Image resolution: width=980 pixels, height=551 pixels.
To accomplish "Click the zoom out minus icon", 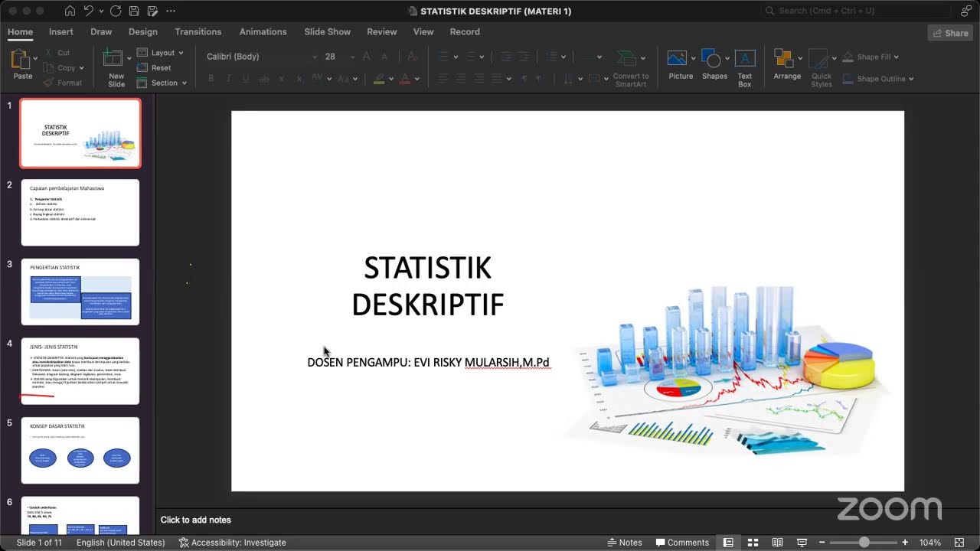I will tap(823, 543).
